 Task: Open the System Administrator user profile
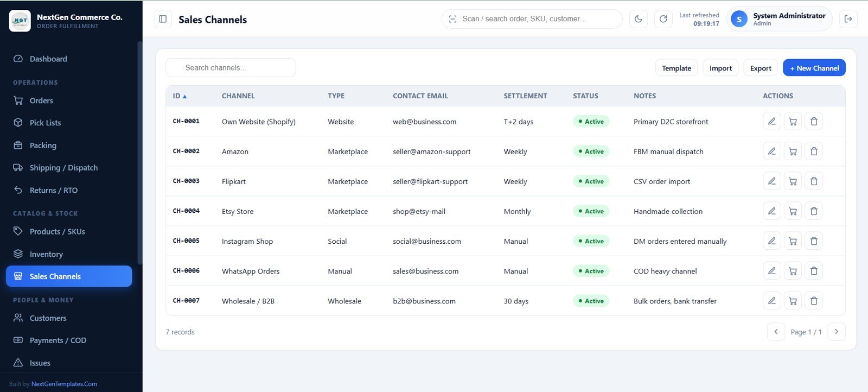point(779,19)
